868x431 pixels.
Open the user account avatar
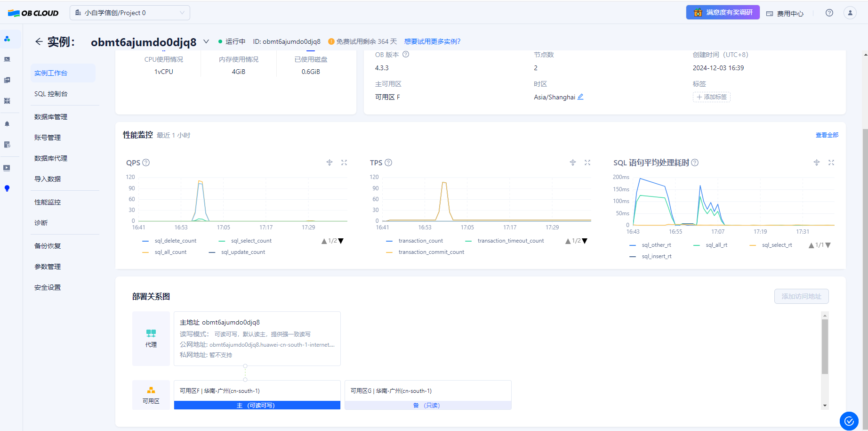tap(850, 13)
